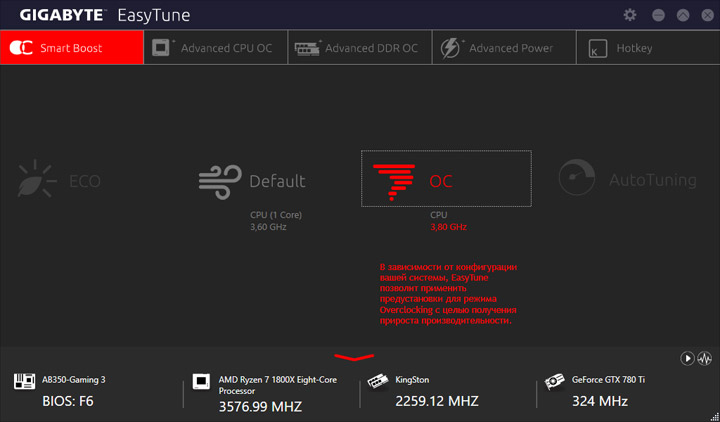This screenshot has height=422, width=720.
Task: Click the Smart Boost tab icon
Action: tap(21, 48)
